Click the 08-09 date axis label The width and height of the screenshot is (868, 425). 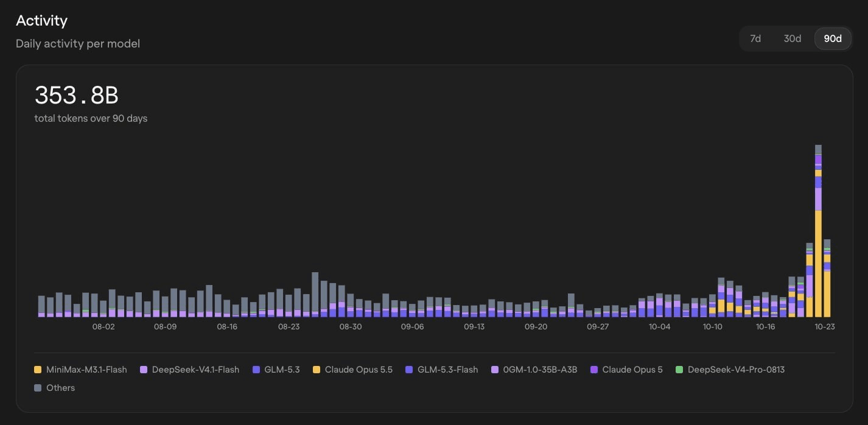pyautogui.click(x=165, y=327)
